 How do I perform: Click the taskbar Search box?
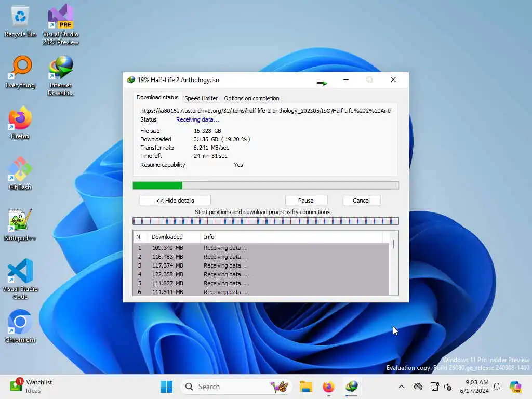click(236, 387)
